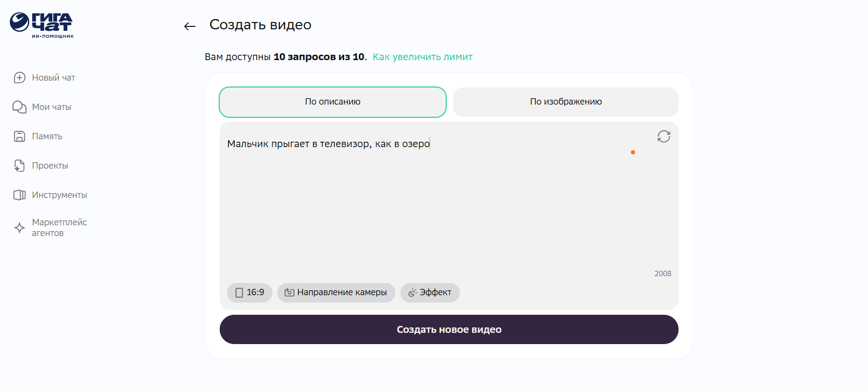Expand the Эффект selector
Screen dimensions: 868x391
click(430, 293)
